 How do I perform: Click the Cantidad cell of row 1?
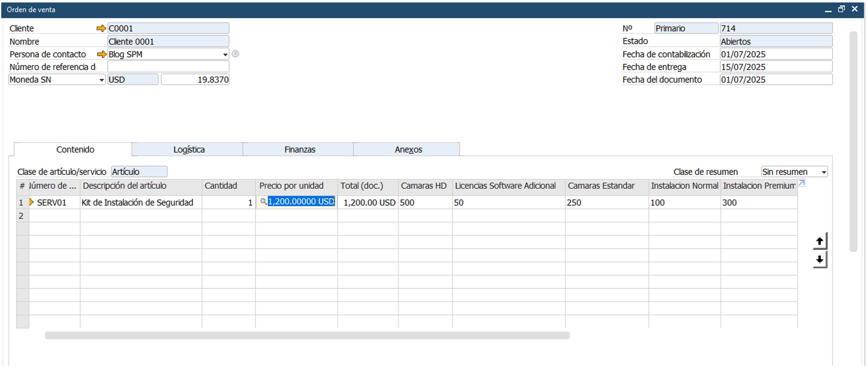pyautogui.click(x=228, y=202)
